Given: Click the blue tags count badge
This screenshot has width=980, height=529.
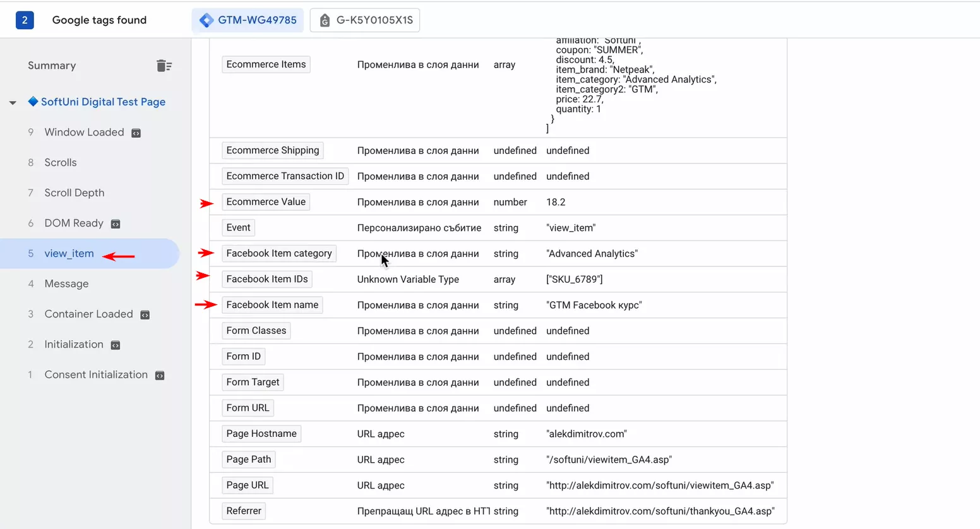Looking at the screenshot, I should [x=25, y=20].
